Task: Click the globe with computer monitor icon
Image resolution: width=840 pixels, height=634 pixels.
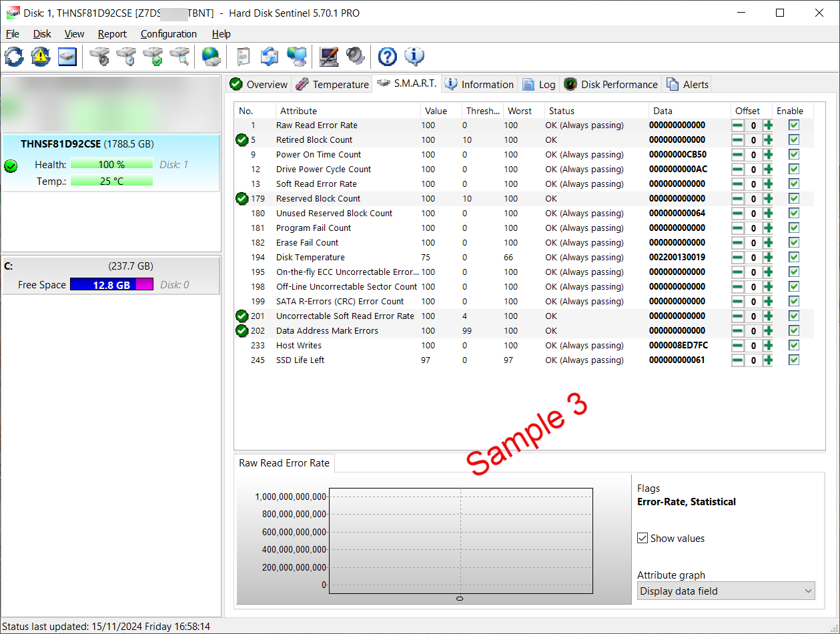Action: point(296,57)
